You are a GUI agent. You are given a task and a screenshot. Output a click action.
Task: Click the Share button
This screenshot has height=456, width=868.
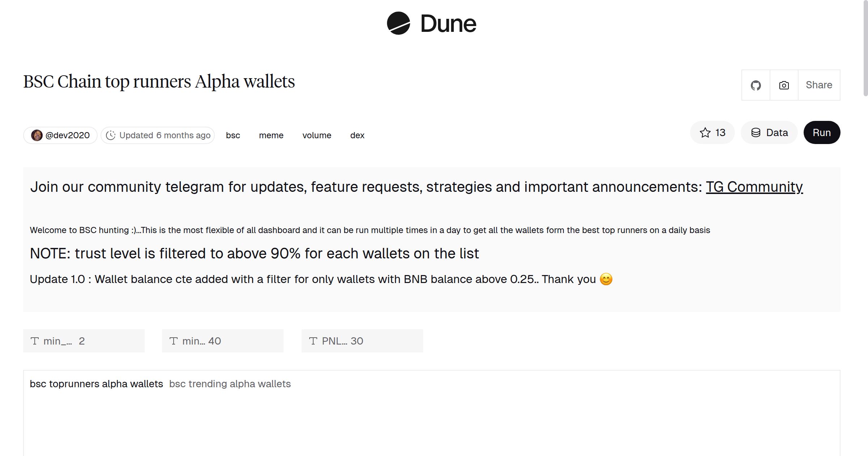point(819,85)
